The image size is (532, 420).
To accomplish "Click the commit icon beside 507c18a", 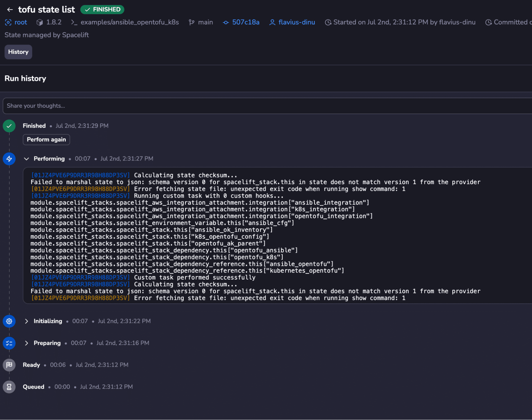I will pos(226,23).
